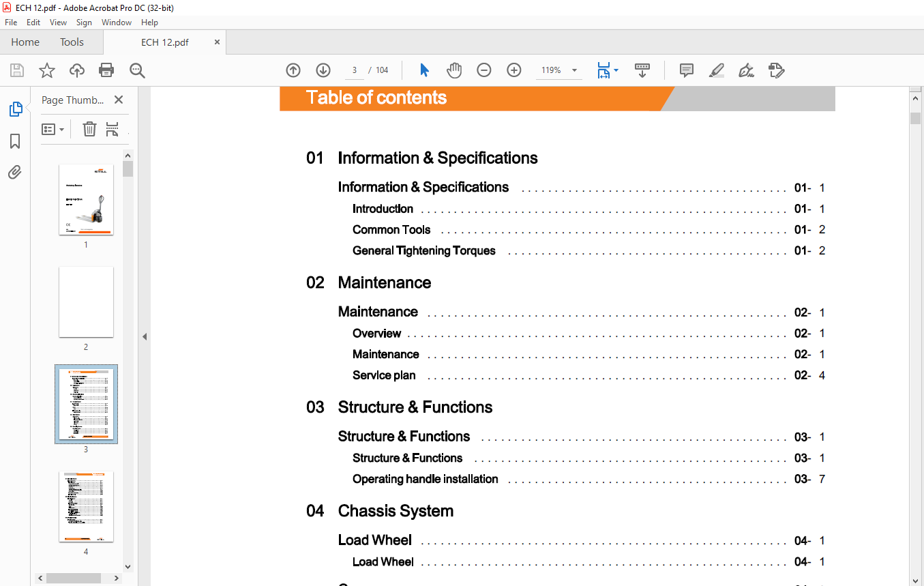Click the Overview contents entry
Screen dimensions: 924x586
pos(376,334)
